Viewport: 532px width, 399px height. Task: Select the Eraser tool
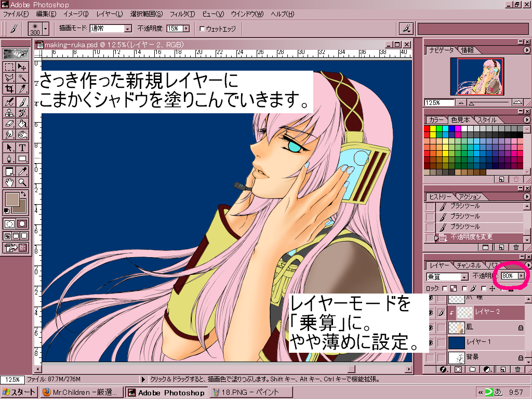pos(9,124)
